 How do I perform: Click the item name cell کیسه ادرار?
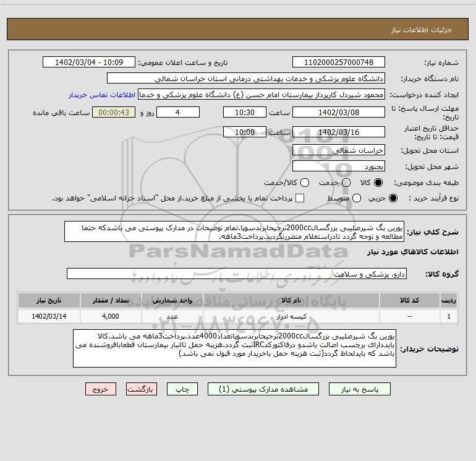tap(291, 316)
